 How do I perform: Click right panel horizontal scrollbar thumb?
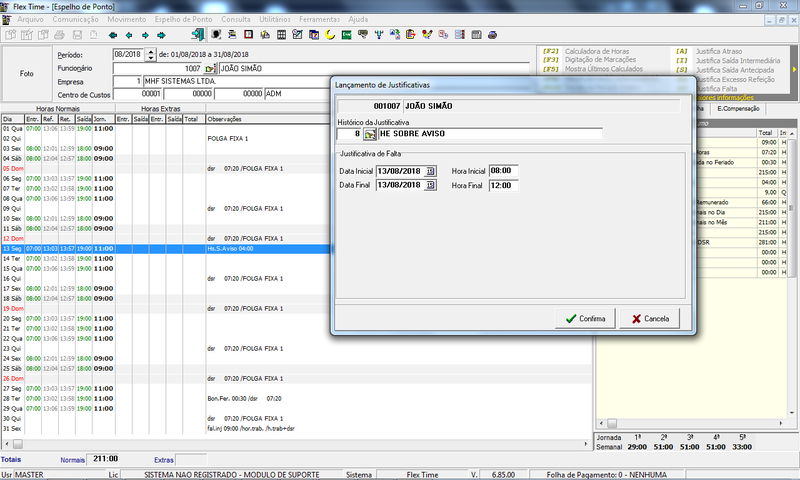612,423
